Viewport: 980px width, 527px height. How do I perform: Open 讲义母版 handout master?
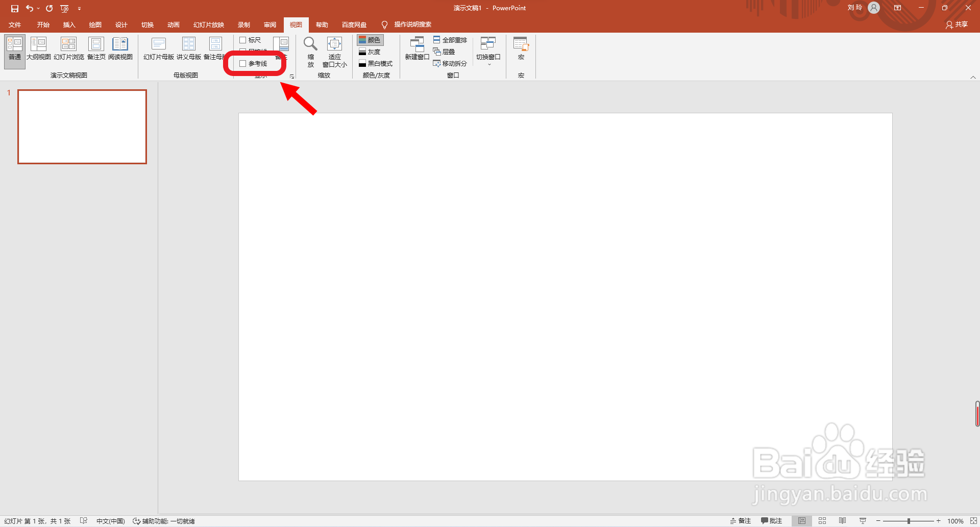[189, 49]
